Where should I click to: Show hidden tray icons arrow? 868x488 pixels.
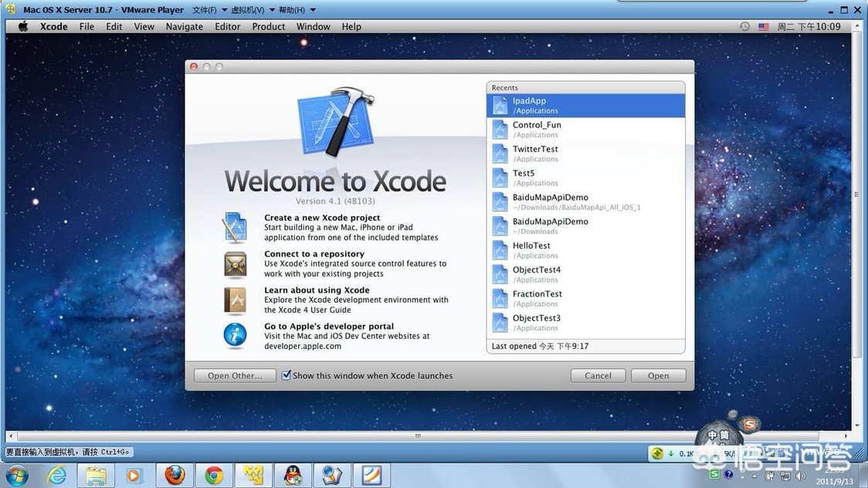coord(754,476)
